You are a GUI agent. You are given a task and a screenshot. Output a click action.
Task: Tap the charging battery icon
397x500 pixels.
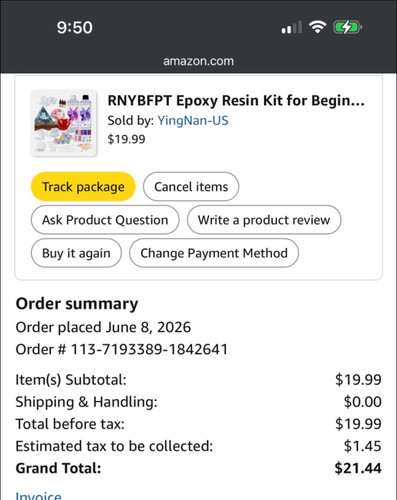coord(348,27)
